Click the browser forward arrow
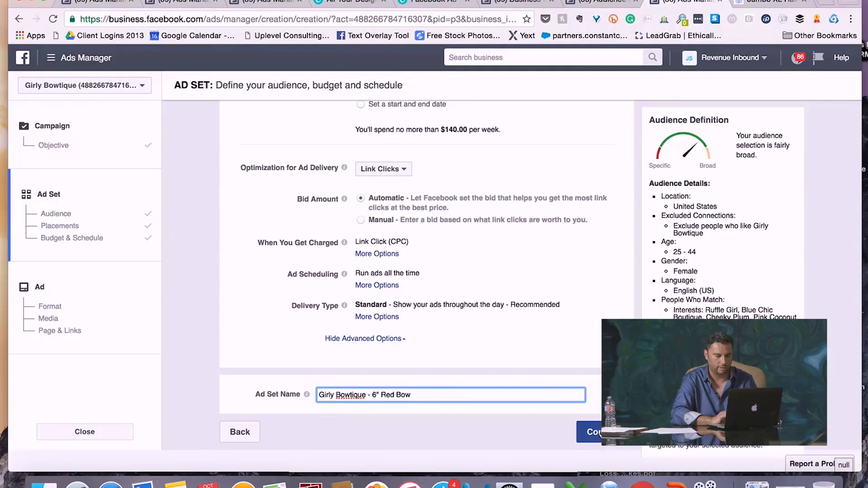868x488 pixels. tap(36, 19)
